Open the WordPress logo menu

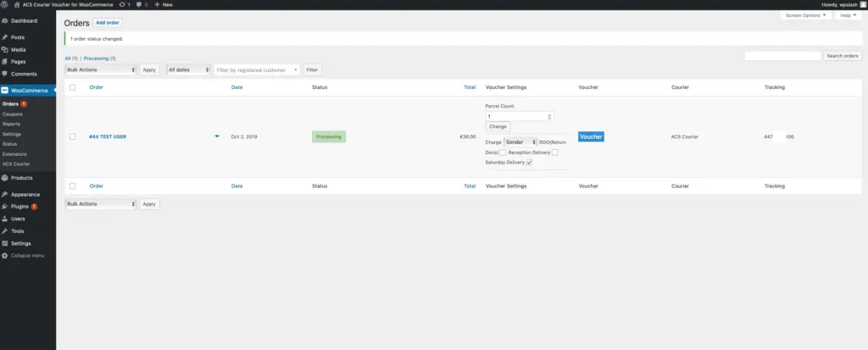pyautogui.click(x=4, y=4)
